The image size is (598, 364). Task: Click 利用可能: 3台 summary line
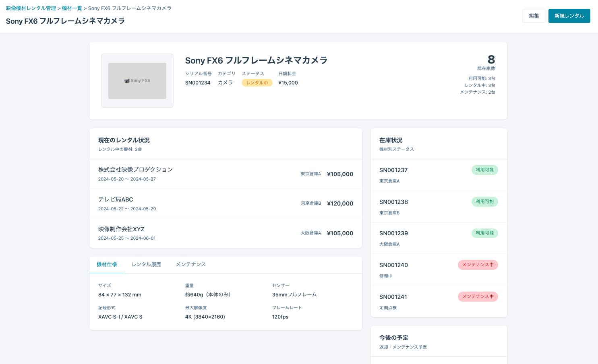coord(482,78)
